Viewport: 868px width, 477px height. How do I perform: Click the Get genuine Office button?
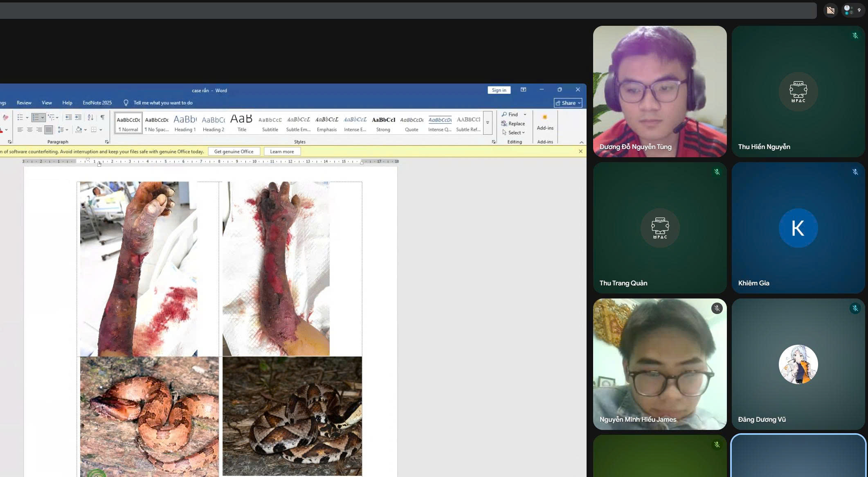234,151
